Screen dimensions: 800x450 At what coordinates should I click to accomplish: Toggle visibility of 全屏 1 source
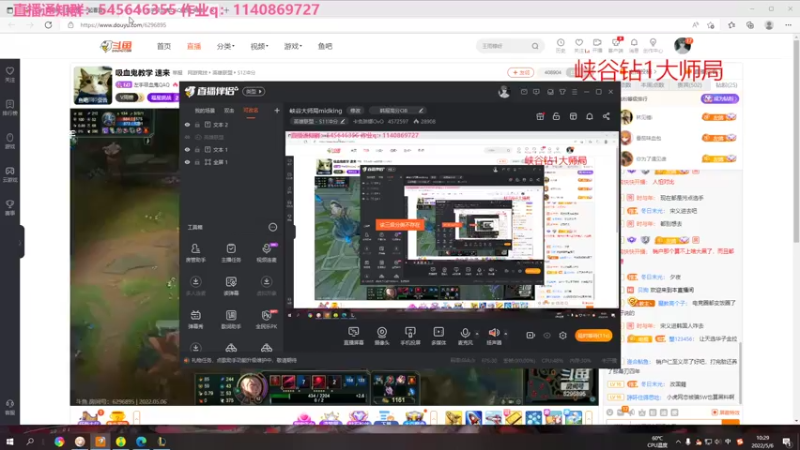pyautogui.click(x=187, y=162)
